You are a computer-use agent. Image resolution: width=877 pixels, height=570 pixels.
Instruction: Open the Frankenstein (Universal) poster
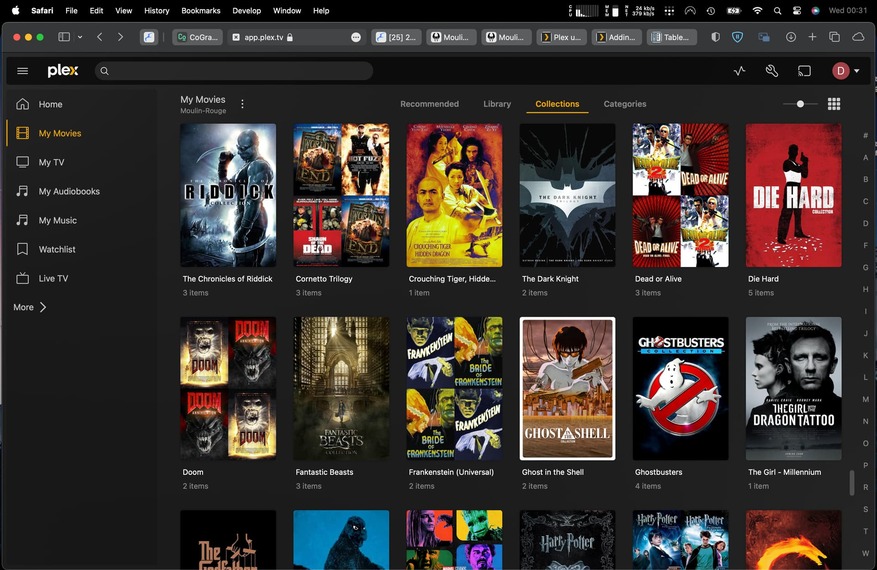454,389
